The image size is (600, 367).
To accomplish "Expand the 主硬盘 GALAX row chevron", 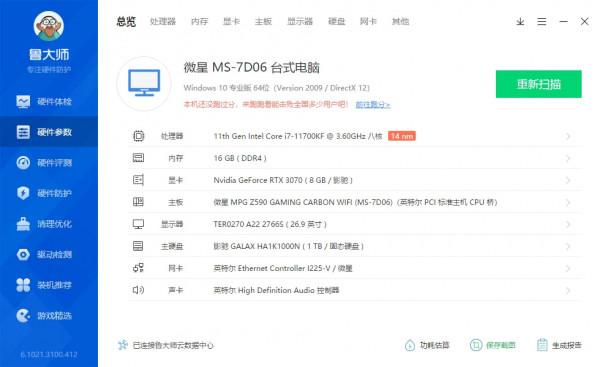I will 568,246.
